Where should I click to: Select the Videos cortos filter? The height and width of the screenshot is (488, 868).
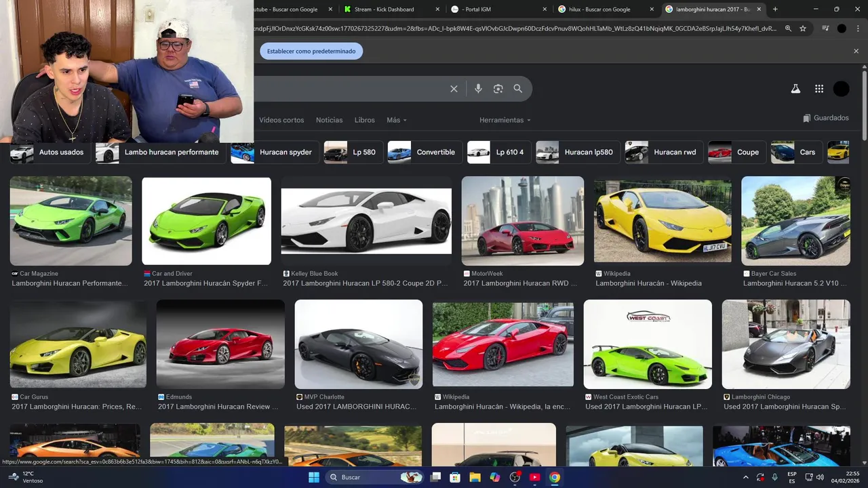[281, 120]
